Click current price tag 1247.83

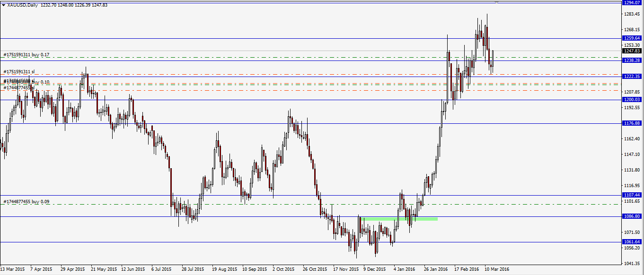(x=632, y=51)
